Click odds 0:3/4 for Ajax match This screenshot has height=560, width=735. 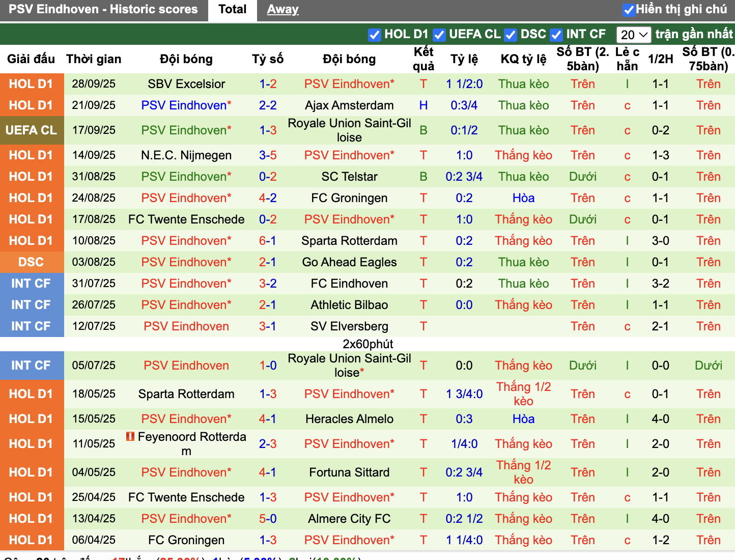click(x=464, y=105)
